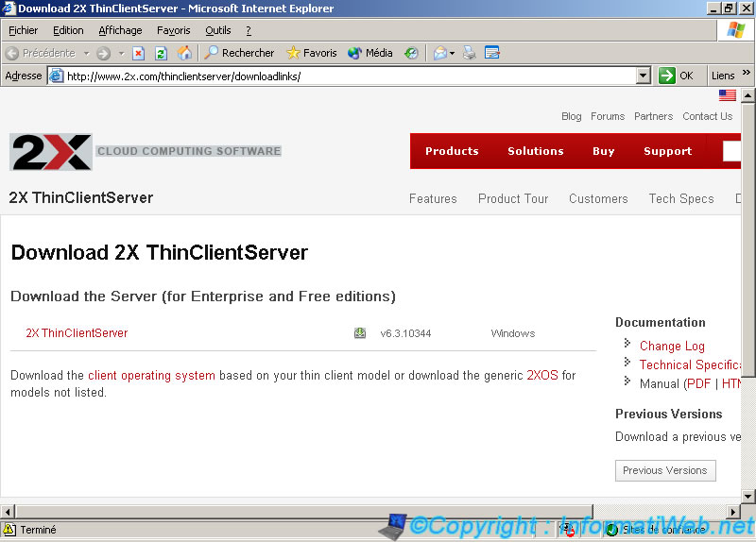Open the Forums link
This screenshot has height=542, width=756.
click(608, 116)
